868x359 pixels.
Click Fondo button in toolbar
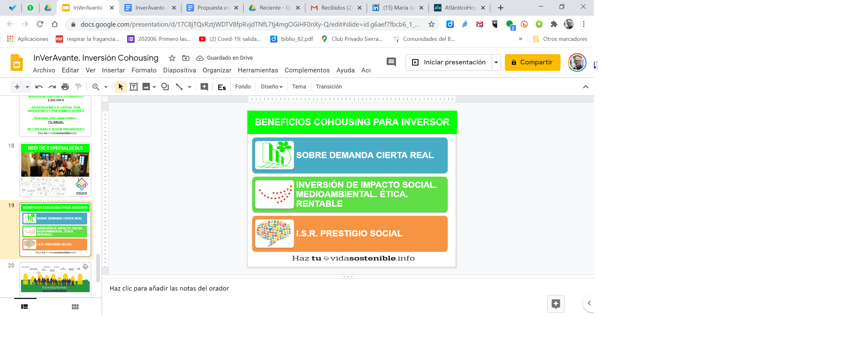(x=243, y=87)
